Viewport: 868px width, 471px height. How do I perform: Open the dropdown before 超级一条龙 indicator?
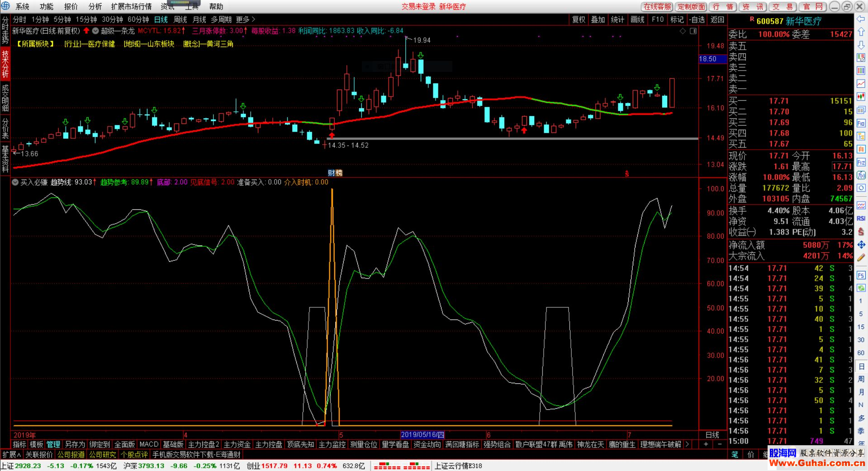(95, 31)
